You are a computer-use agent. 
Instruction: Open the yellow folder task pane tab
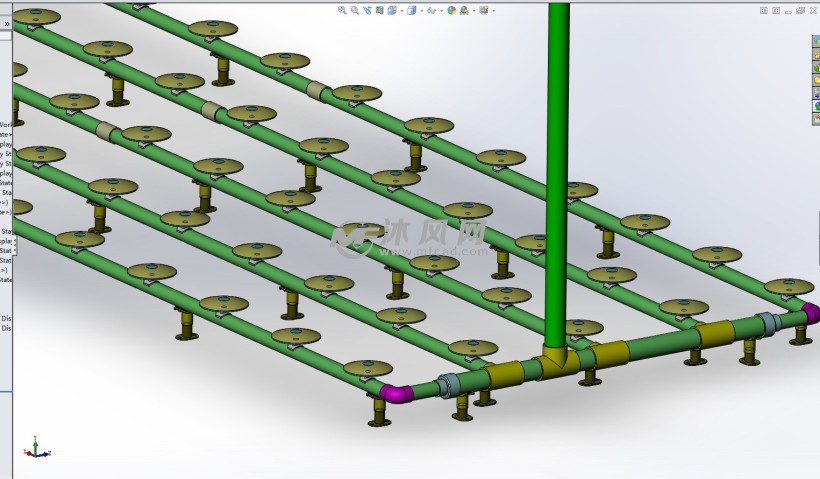click(x=816, y=80)
